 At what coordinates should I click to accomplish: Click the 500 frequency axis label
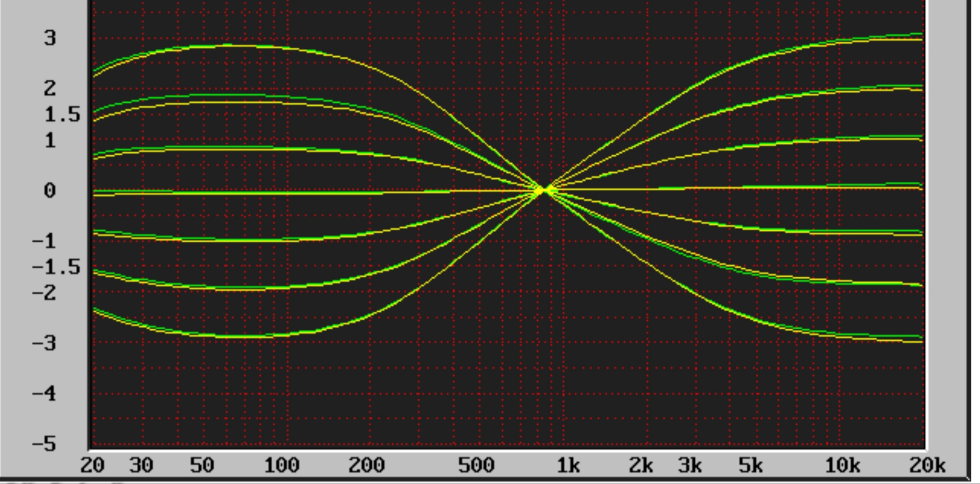[476, 465]
